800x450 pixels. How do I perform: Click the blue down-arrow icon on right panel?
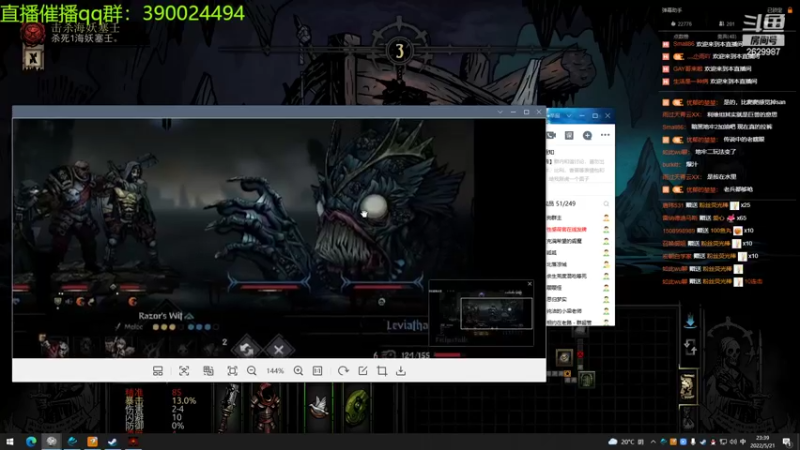click(690, 321)
